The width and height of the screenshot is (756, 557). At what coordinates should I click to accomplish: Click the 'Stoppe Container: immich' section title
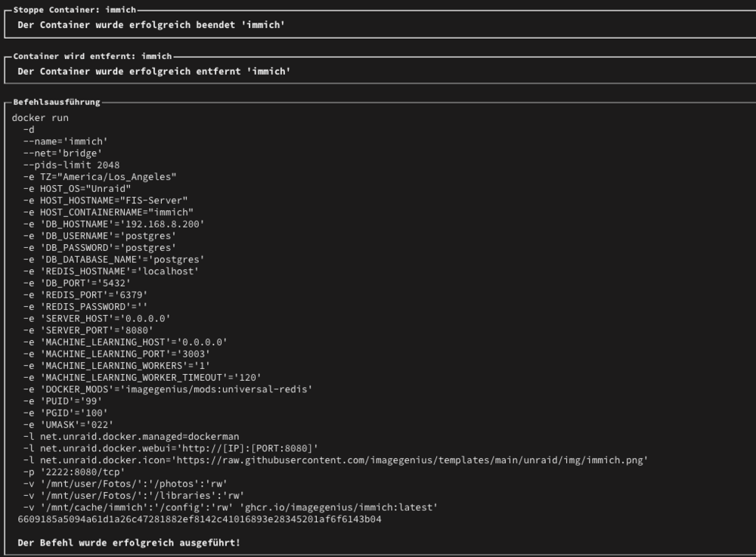pos(74,10)
